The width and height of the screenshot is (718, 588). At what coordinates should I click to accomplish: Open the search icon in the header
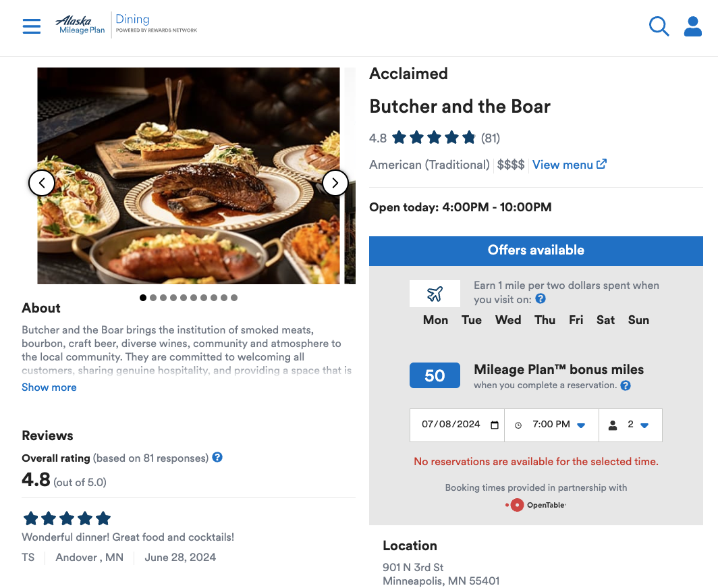coord(659,26)
